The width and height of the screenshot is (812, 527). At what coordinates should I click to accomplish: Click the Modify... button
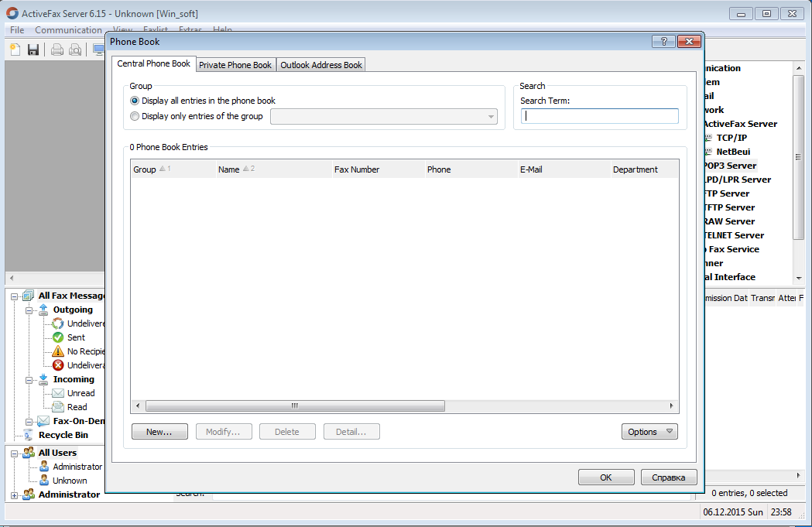pos(224,432)
